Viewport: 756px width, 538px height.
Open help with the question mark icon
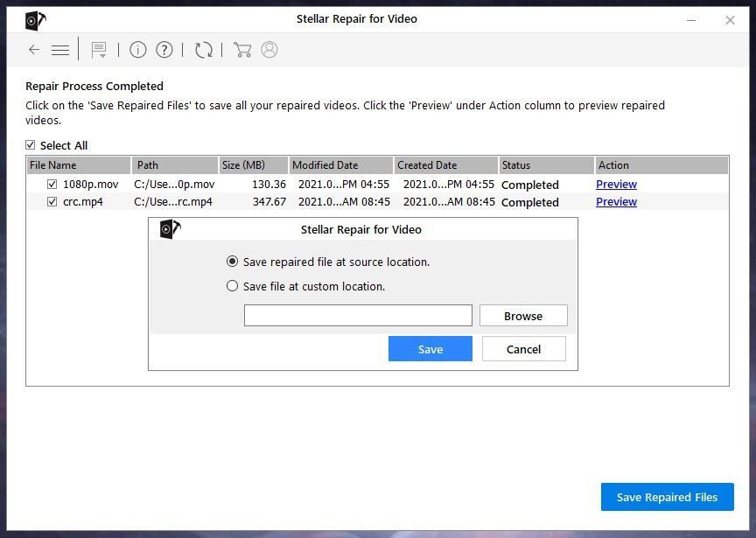click(164, 50)
